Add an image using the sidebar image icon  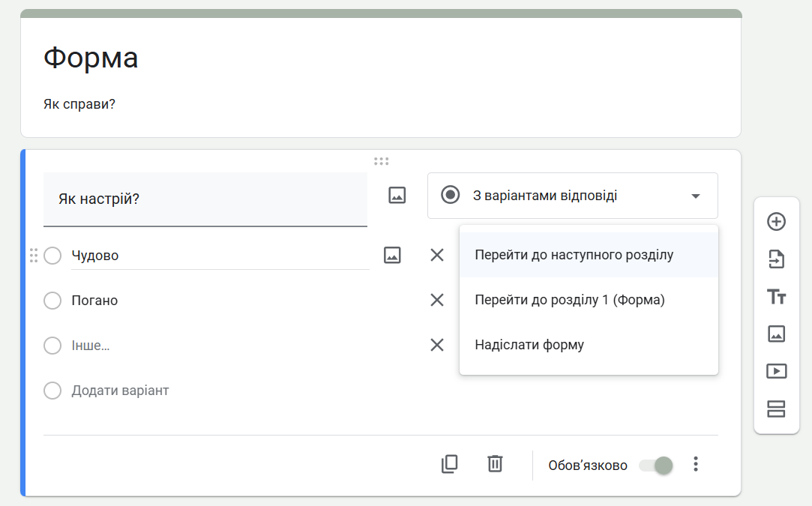coord(777,334)
